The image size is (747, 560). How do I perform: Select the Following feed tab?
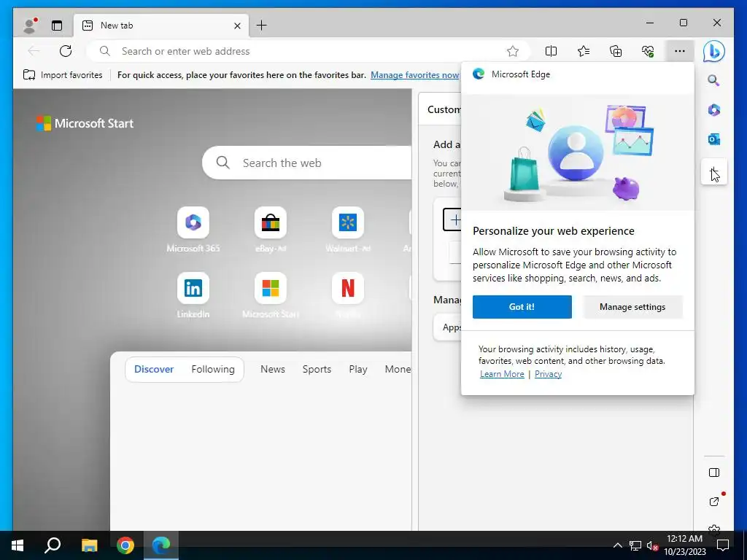213,369
